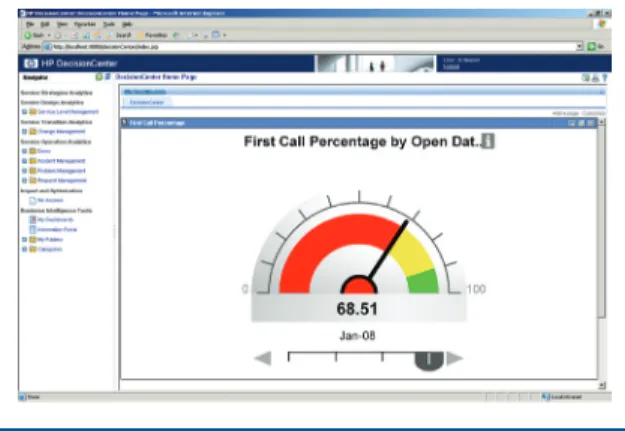Expand the Problem Management node

(24, 171)
